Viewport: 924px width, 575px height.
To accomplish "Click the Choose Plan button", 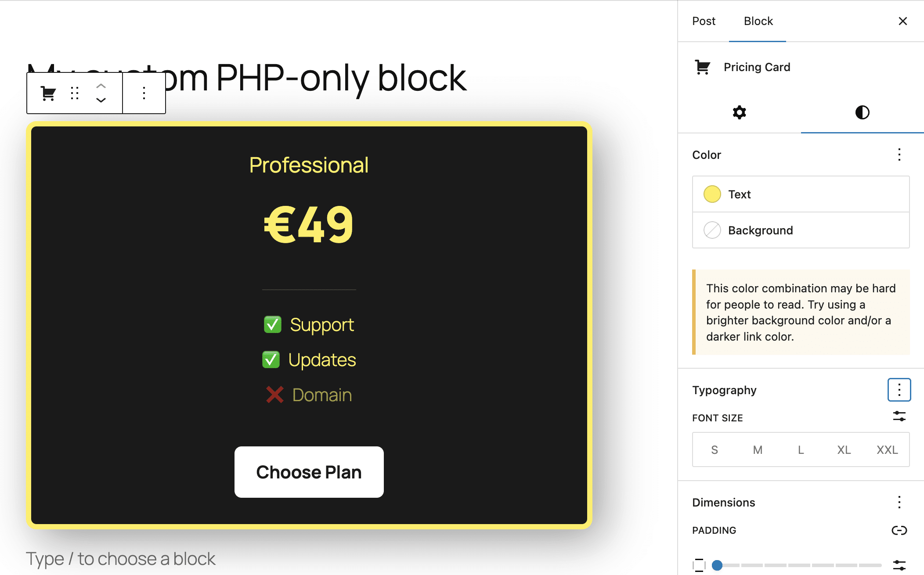I will 309,472.
